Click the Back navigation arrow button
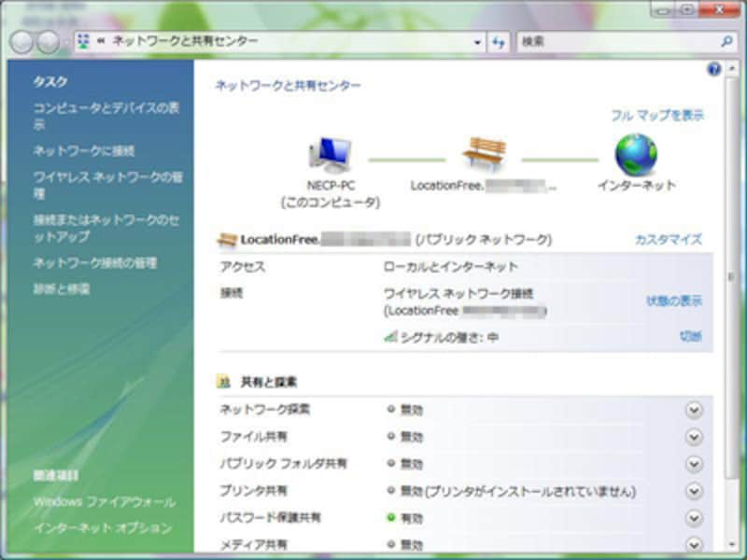Image resolution: width=747 pixels, height=560 pixels. (21, 42)
